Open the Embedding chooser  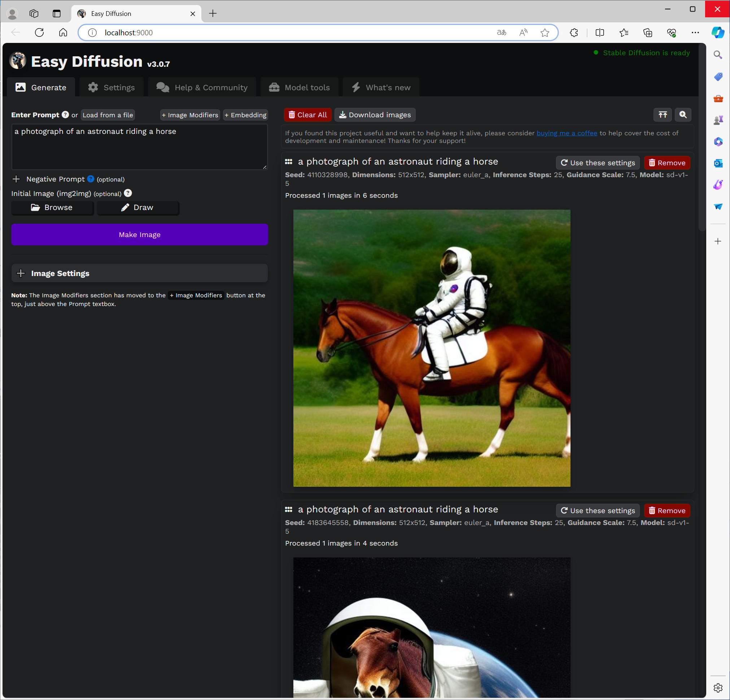coord(245,115)
